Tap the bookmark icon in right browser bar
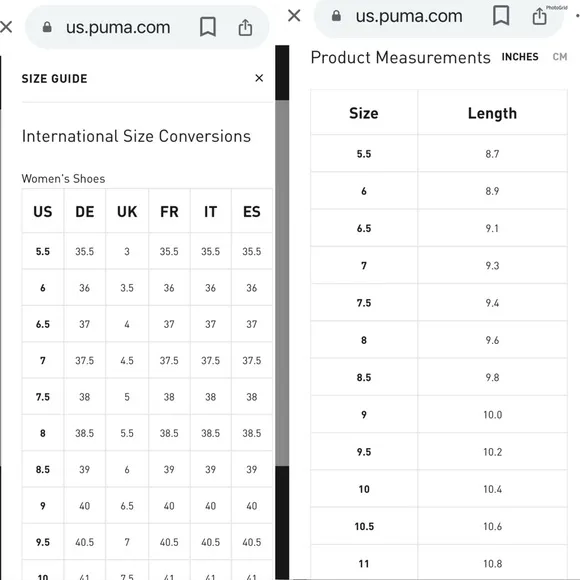This screenshot has width=580, height=580. (x=501, y=16)
